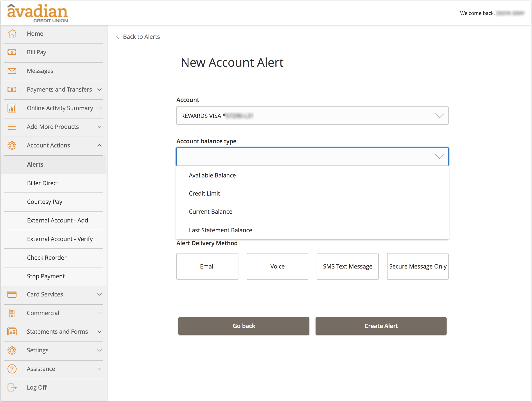
Task: Click the Card Services icon
Action: (11, 294)
